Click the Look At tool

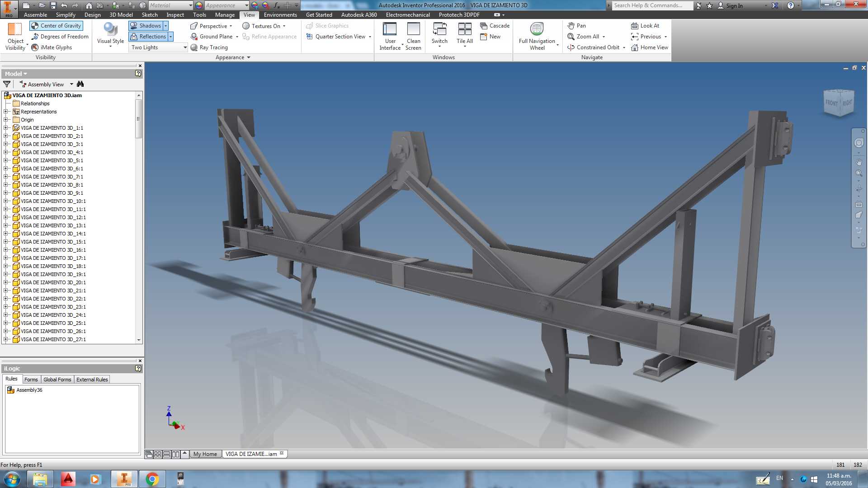click(x=645, y=26)
